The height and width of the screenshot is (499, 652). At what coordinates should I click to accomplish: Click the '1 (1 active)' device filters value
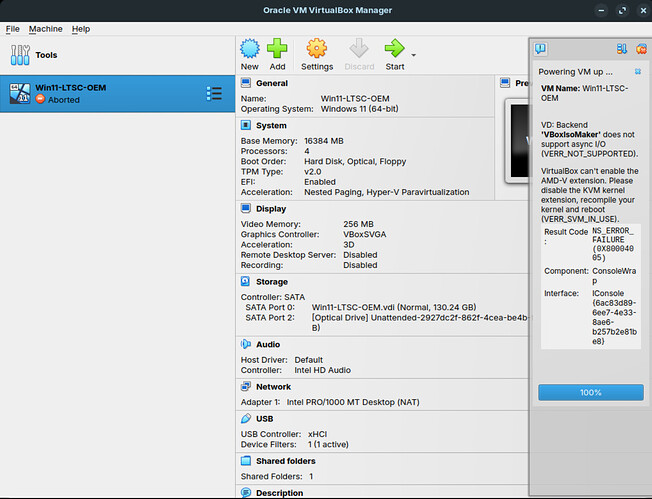(328, 445)
